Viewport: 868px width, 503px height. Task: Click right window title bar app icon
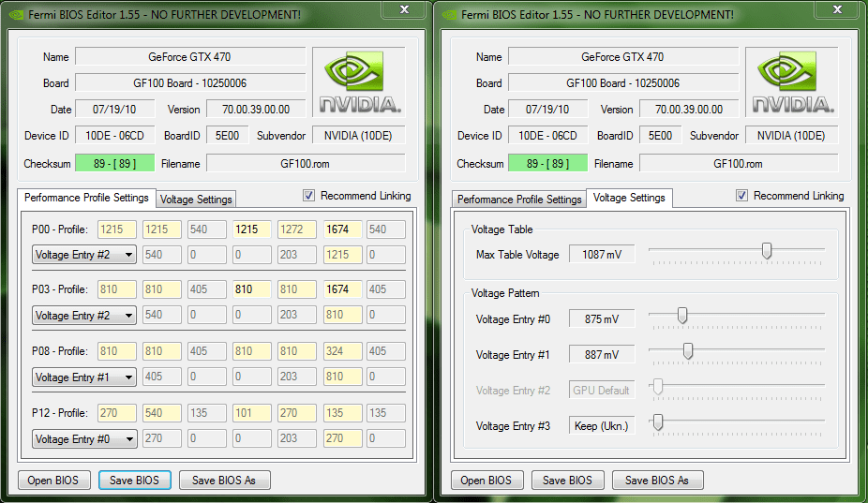point(450,14)
